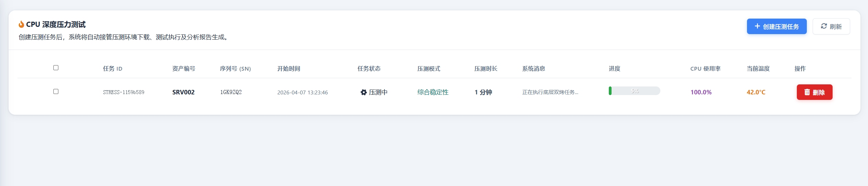Click task ID STRESS-1159b589
Image resolution: width=868 pixels, height=186 pixels.
click(123, 92)
